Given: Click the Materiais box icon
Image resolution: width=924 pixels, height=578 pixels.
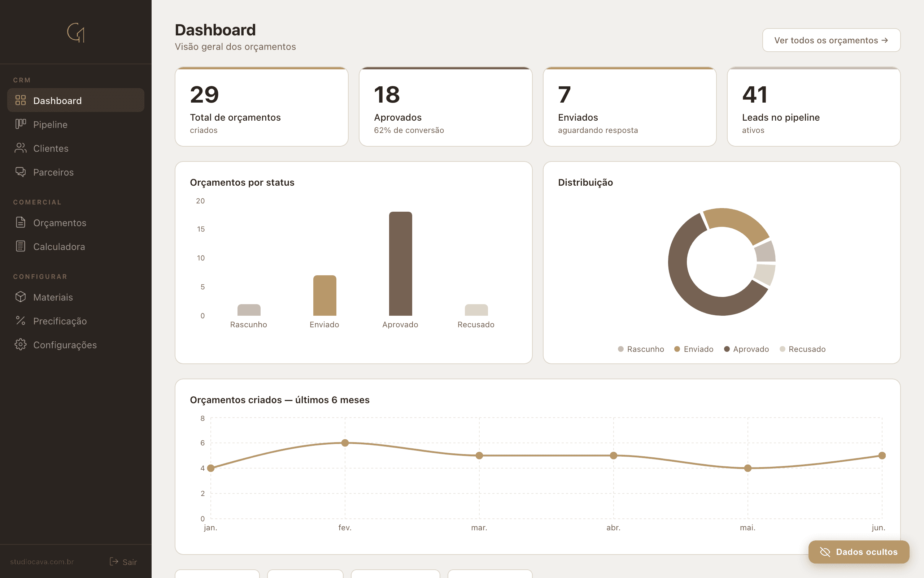Looking at the screenshot, I should coord(20,297).
